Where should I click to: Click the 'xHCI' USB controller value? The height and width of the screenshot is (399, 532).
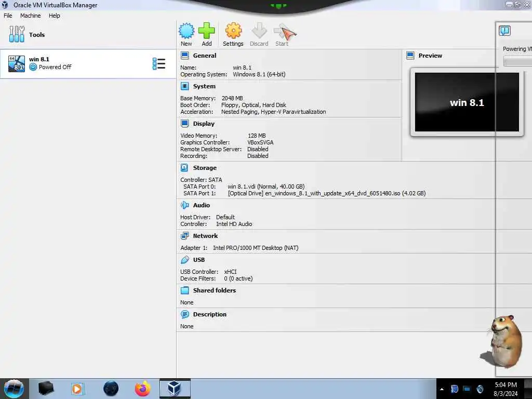pos(230,271)
